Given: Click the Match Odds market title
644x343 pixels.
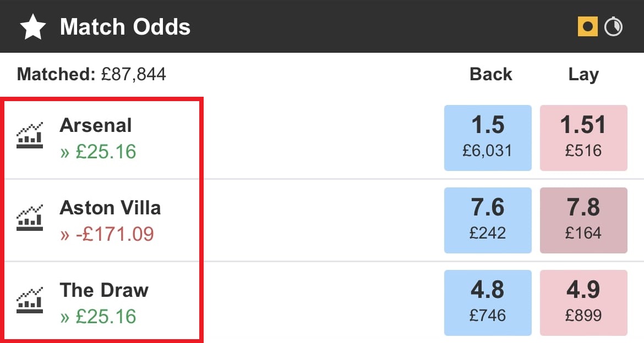Looking at the screenshot, I should [x=125, y=27].
